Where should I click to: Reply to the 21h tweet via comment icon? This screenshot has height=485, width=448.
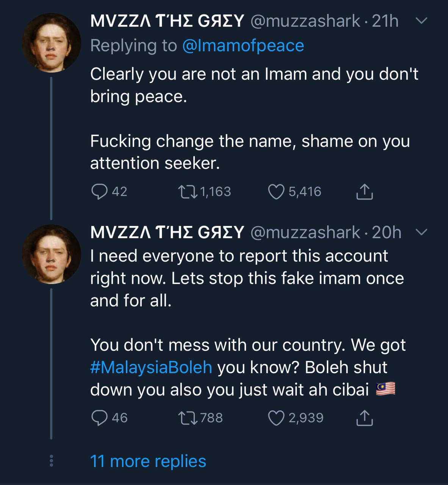coord(99,191)
